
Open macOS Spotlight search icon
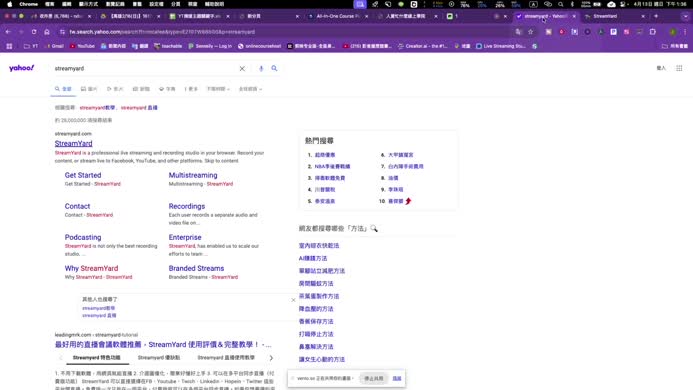pos(560,4)
